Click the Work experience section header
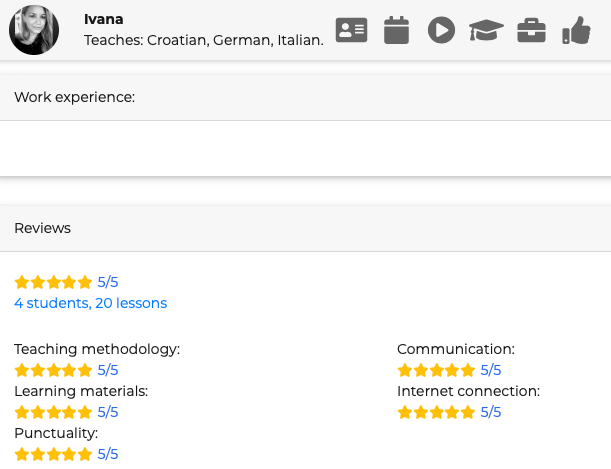The width and height of the screenshot is (611, 469). (x=74, y=97)
